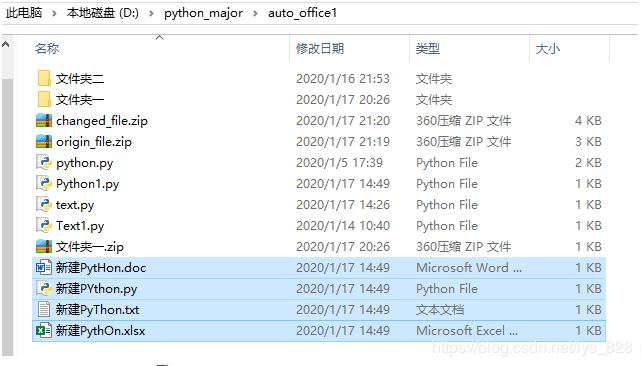
Task: Go to 本地磁盘 (D:) in the address bar
Action: pyautogui.click(x=103, y=13)
